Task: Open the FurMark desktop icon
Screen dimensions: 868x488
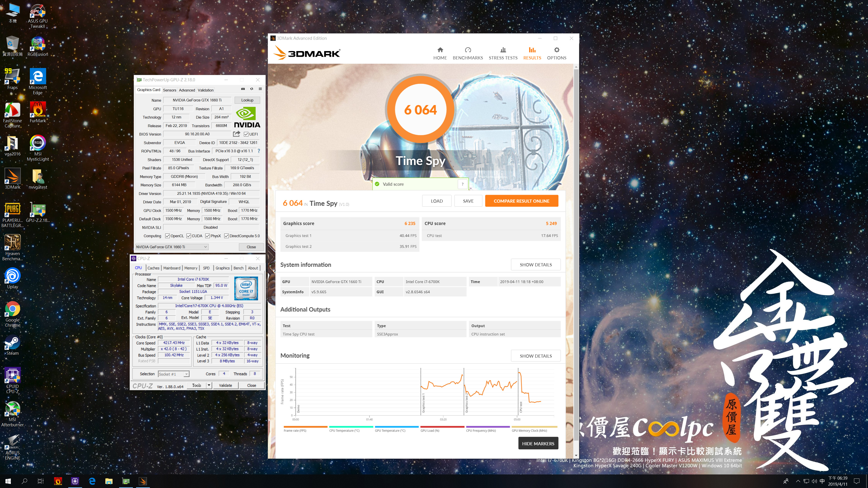Action: [x=38, y=112]
